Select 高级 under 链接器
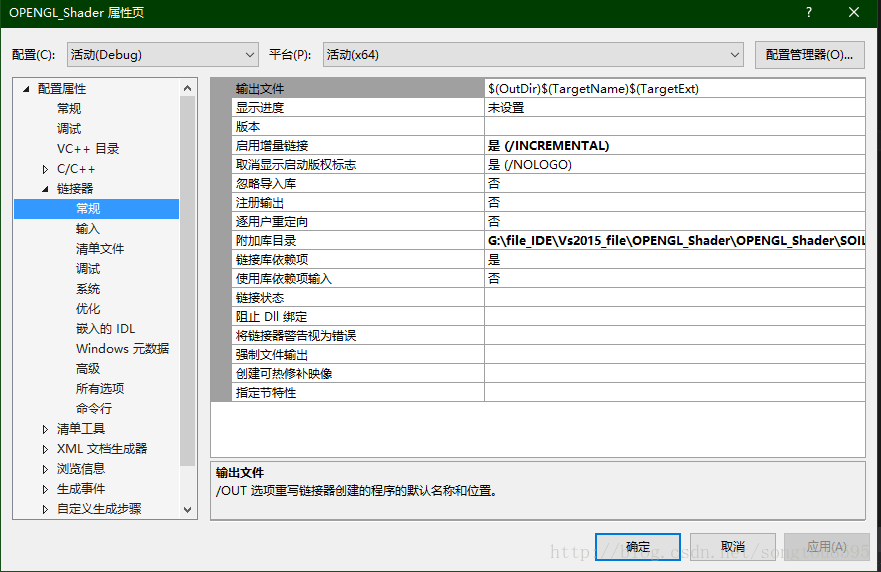Viewport: 881px width, 572px height. point(88,369)
